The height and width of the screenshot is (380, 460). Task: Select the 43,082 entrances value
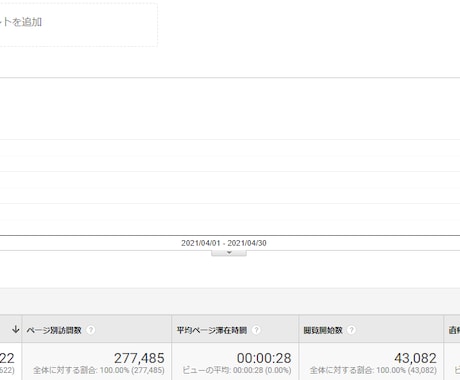[415, 358]
